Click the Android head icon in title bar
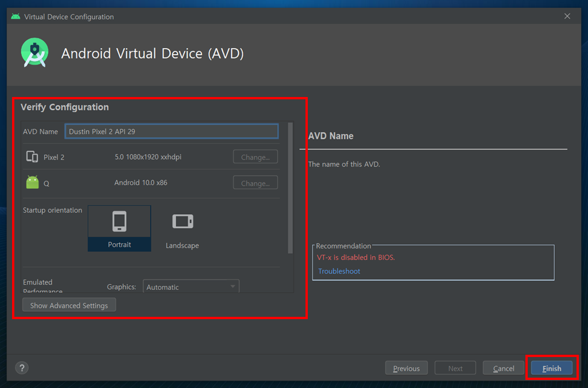The width and height of the screenshot is (588, 388). [16, 17]
